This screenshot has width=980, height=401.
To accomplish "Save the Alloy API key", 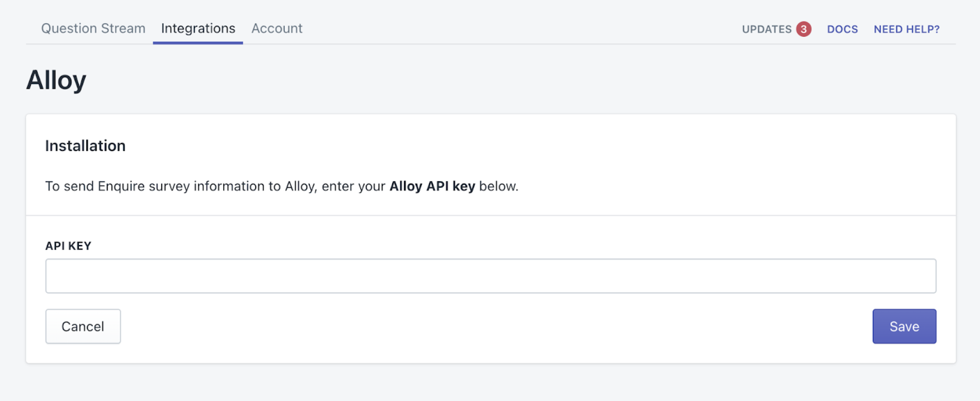I will (904, 326).
